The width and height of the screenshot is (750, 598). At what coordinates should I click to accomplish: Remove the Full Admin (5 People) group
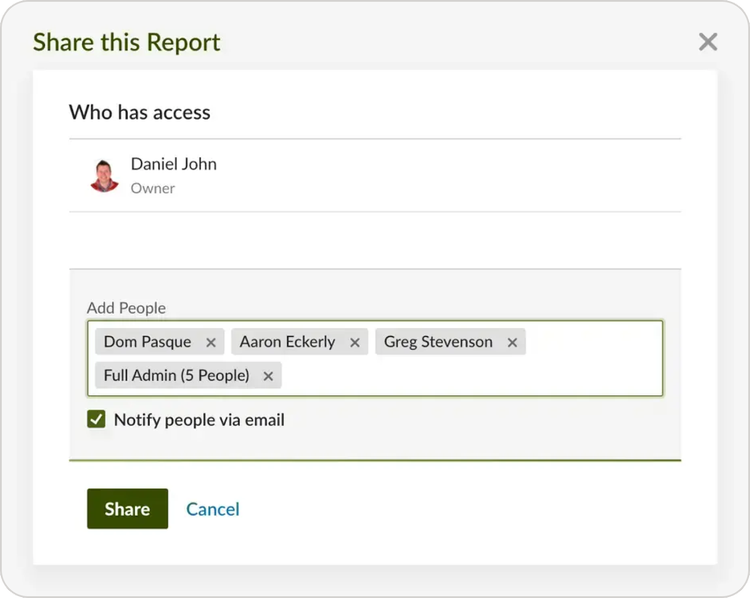(x=268, y=376)
